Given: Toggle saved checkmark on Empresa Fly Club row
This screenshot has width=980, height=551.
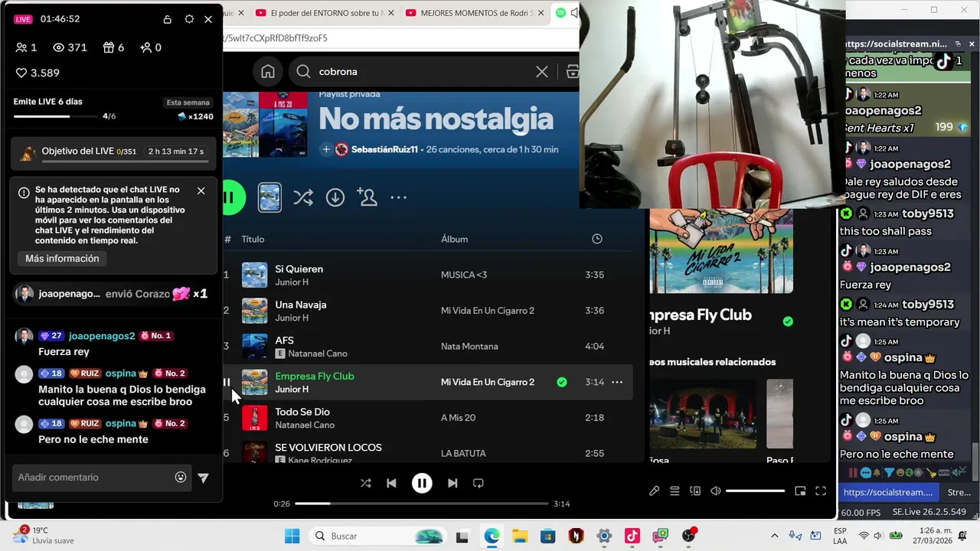Looking at the screenshot, I should pos(562,382).
